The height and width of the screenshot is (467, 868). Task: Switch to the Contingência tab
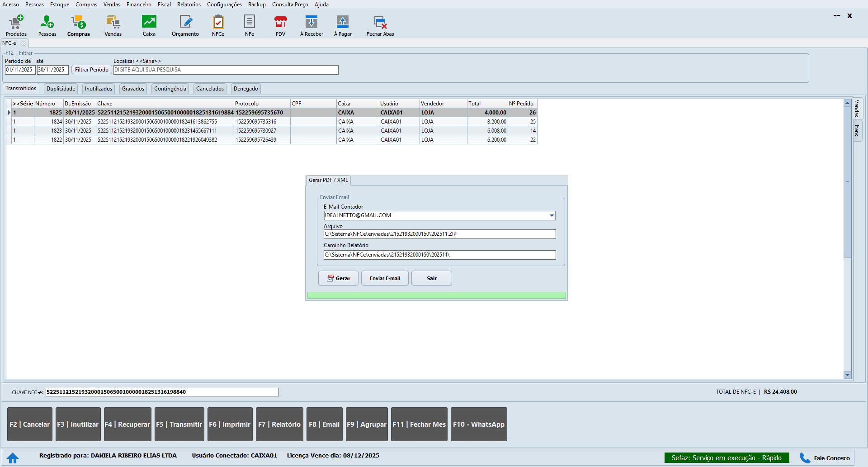(170, 89)
